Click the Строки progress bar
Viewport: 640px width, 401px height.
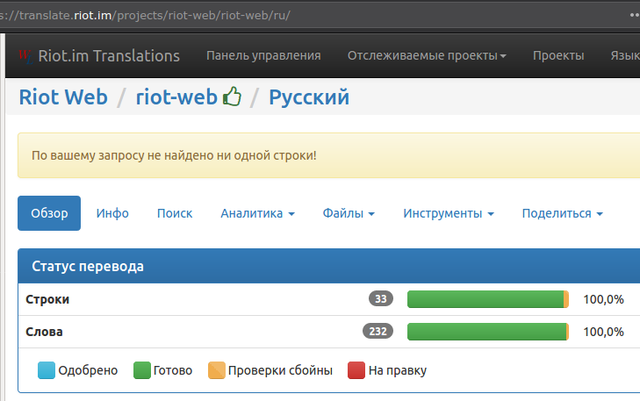pyautogui.click(x=488, y=299)
